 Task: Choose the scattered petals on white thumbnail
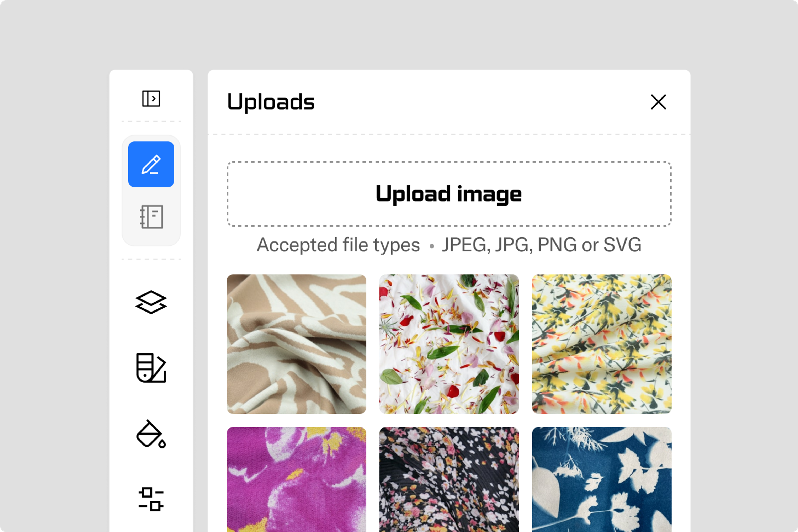click(449, 344)
